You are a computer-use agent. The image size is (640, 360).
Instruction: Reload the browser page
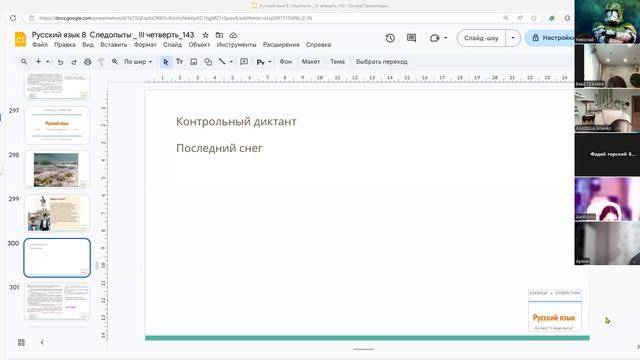(x=13, y=18)
